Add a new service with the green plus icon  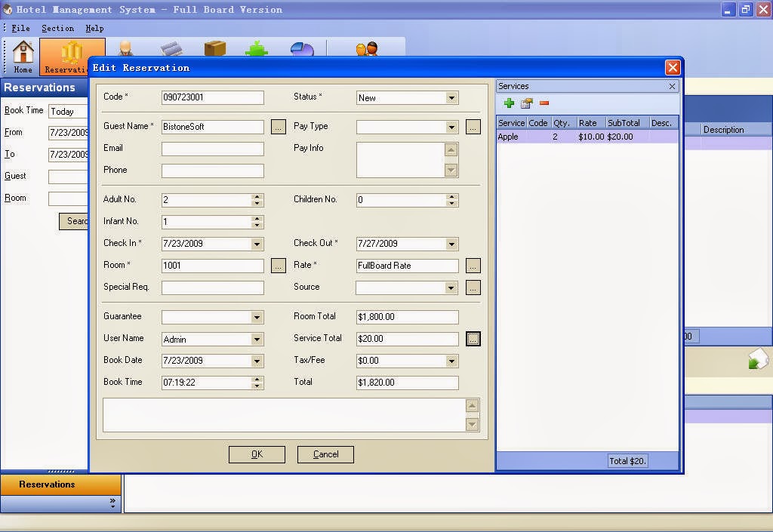pyautogui.click(x=510, y=103)
